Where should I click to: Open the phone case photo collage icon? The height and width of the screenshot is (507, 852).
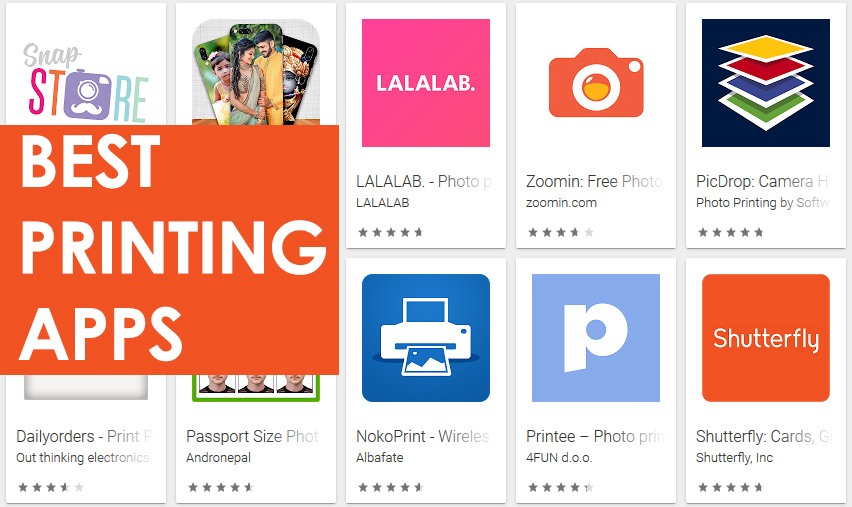click(x=256, y=72)
